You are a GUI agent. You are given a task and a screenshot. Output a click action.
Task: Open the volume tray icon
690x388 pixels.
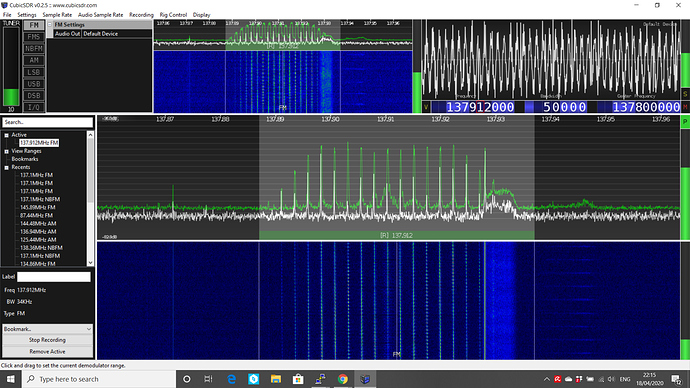(611, 379)
